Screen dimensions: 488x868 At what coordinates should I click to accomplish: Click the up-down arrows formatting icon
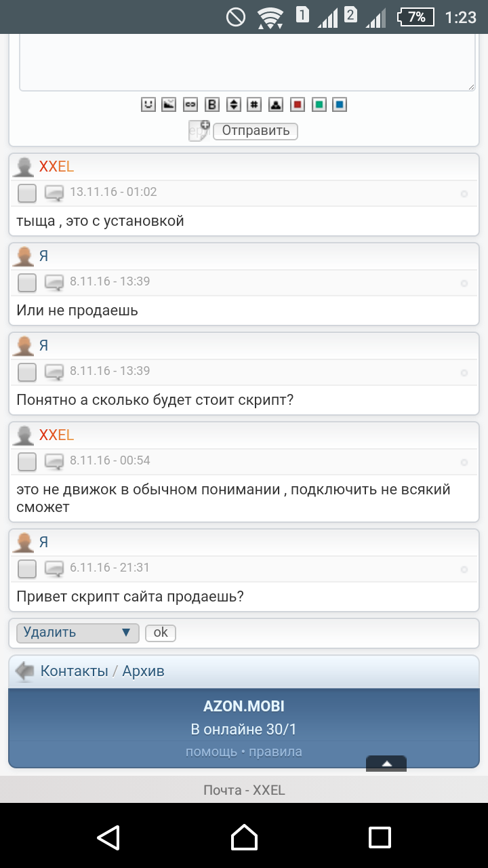[x=233, y=104]
